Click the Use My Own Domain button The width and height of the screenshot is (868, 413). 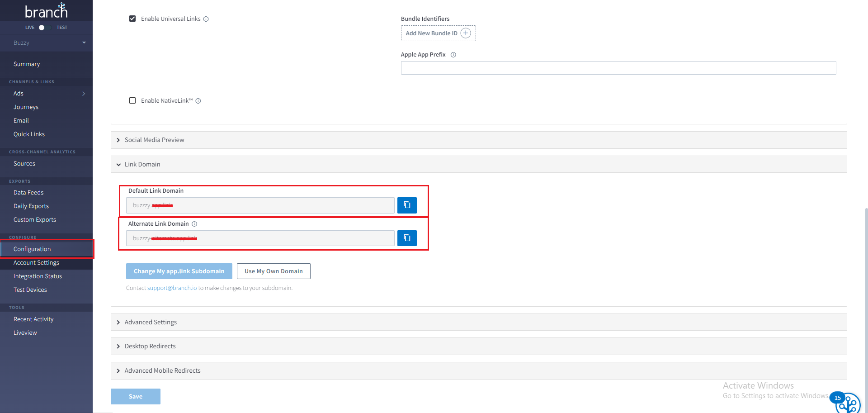(274, 271)
